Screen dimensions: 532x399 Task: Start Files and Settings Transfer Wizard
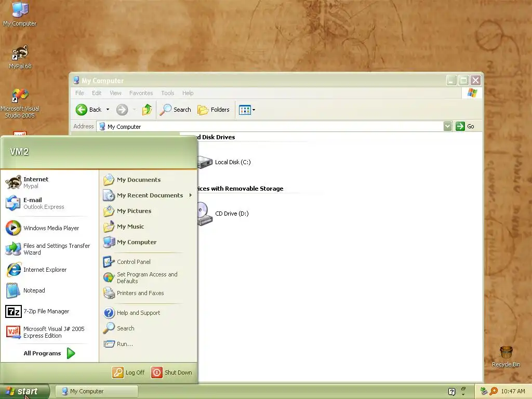49,249
